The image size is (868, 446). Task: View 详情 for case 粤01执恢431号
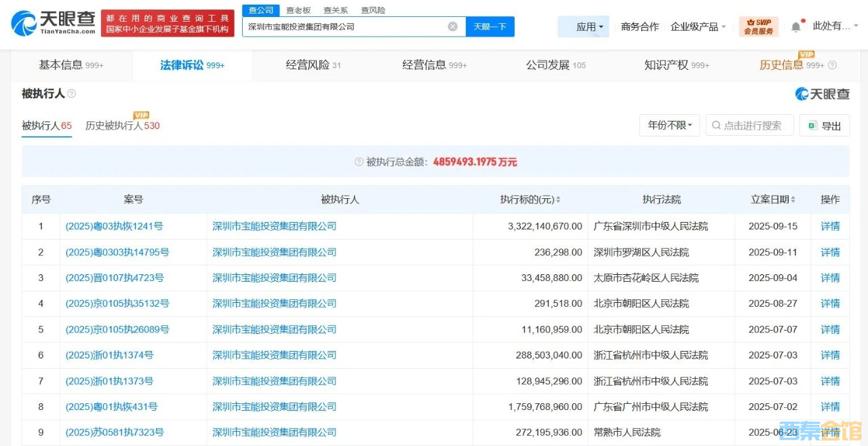tap(830, 407)
